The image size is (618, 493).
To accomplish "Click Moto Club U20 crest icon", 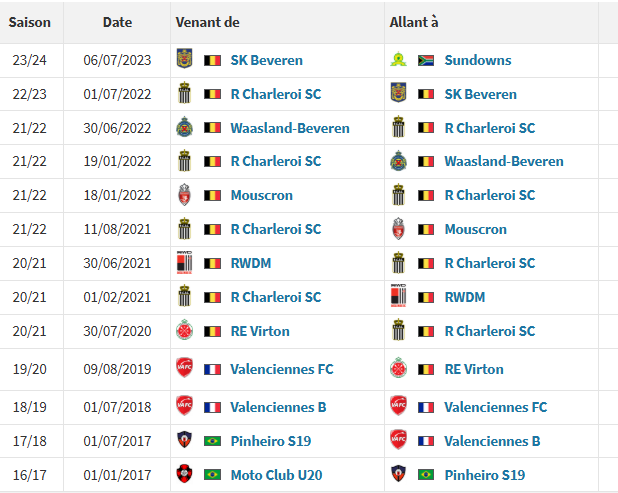I will coord(184,474).
